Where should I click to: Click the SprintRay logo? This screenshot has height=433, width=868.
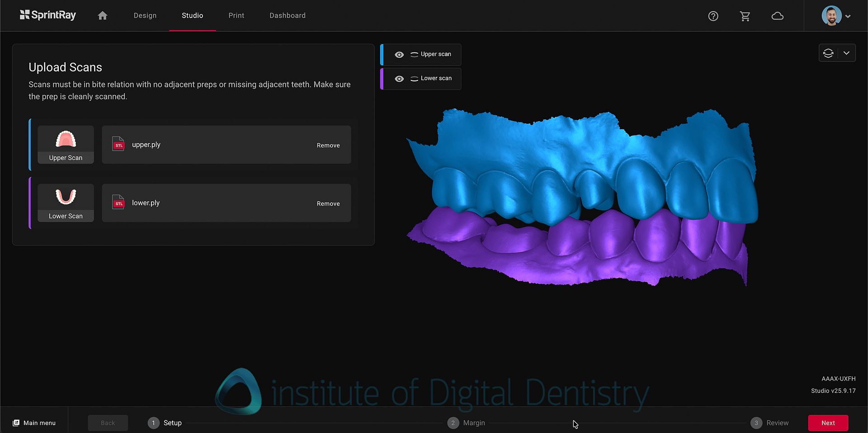pyautogui.click(x=48, y=15)
